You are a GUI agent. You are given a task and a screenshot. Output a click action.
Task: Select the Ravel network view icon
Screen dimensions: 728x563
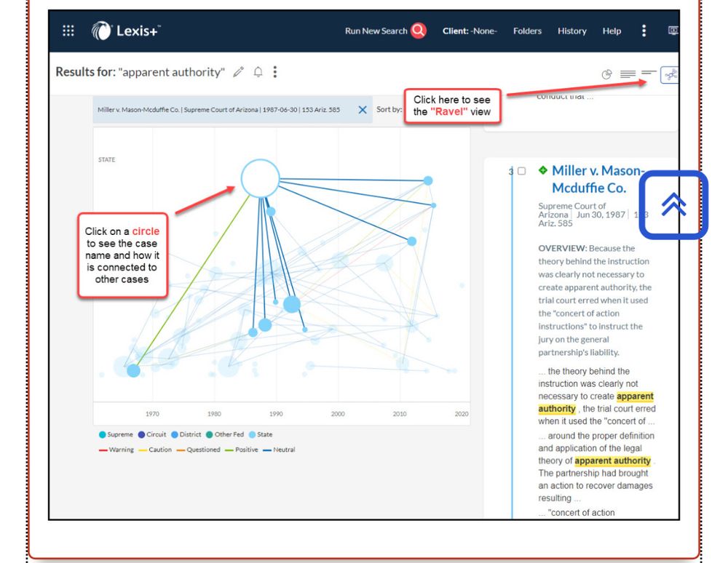point(670,74)
